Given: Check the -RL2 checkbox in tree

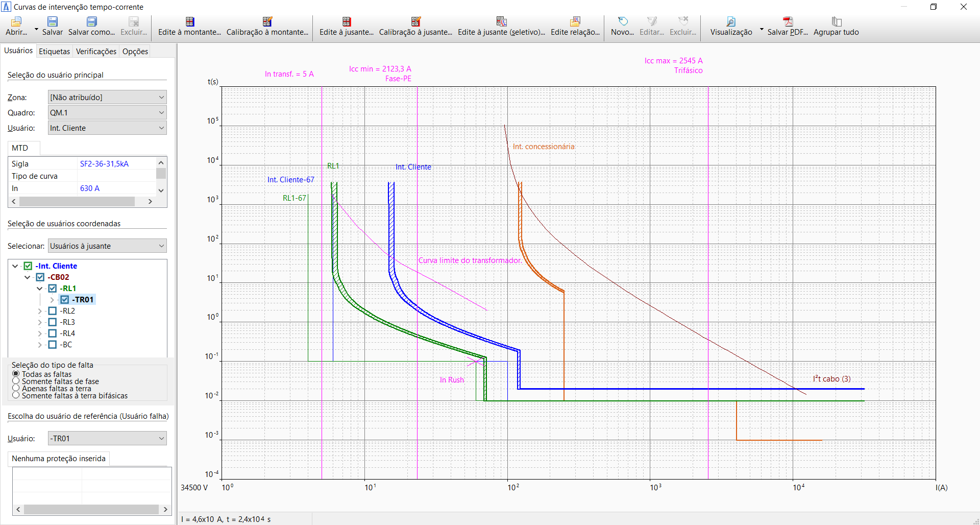Looking at the screenshot, I should click(52, 311).
